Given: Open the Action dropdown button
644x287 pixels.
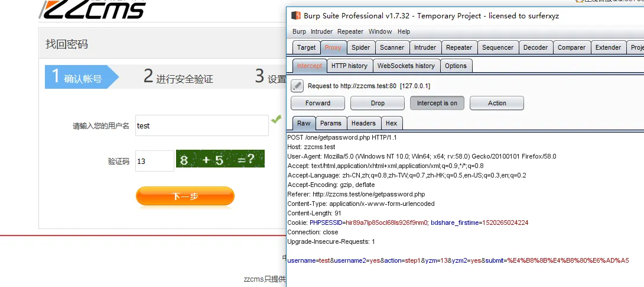Looking at the screenshot, I should [x=497, y=103].
